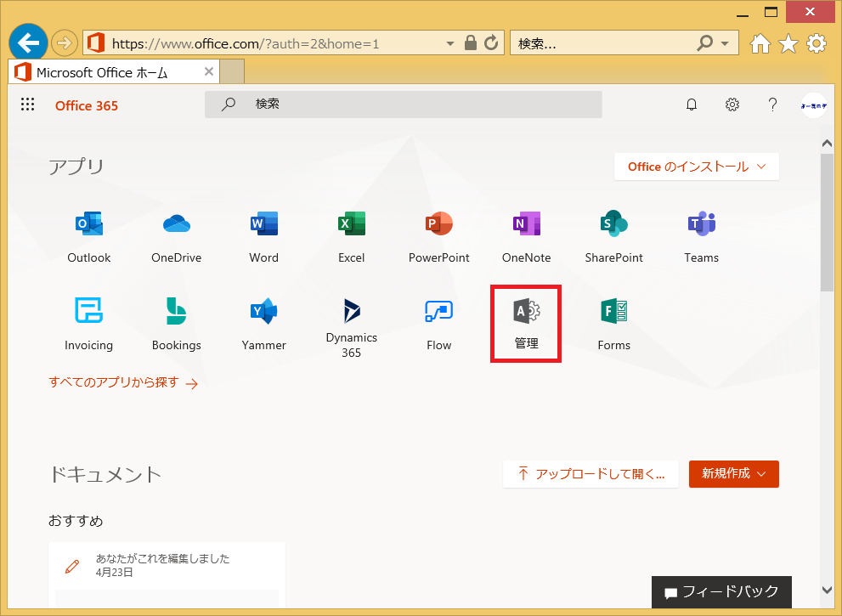Open the browser favorites star

tap(788, 43)
